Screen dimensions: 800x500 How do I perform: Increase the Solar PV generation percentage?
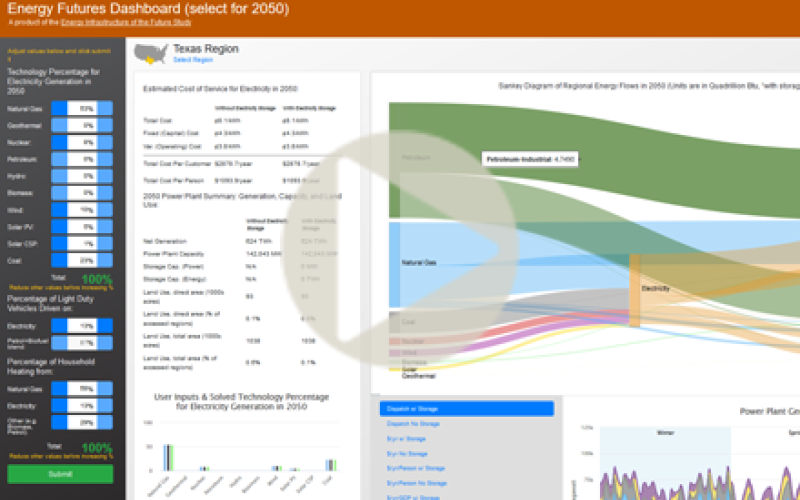pos(112,227)
